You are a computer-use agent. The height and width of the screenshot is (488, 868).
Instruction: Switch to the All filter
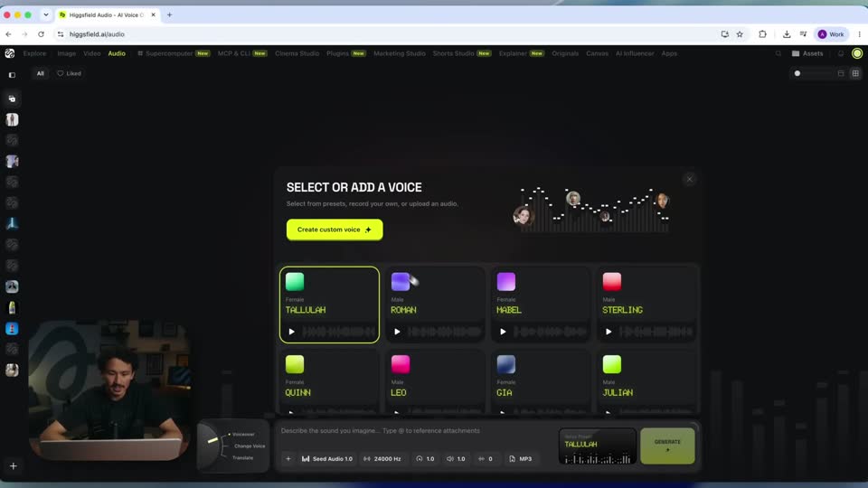coord(41,73)
